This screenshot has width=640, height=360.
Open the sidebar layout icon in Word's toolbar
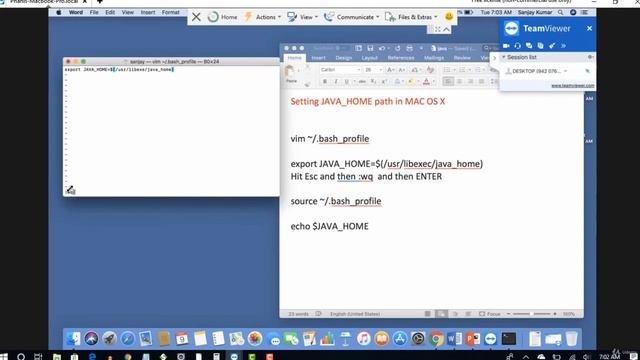click(x=358, y=48)
